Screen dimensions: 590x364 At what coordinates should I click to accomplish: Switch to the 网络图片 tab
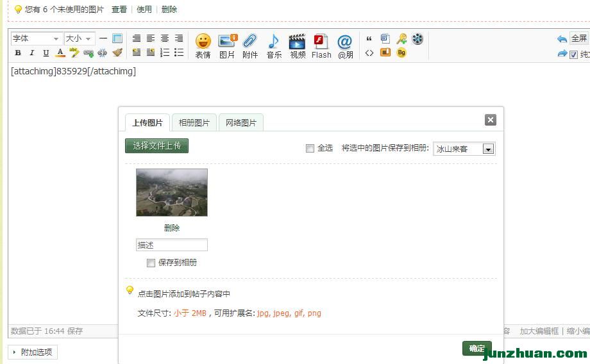click(x=240, y=122)
